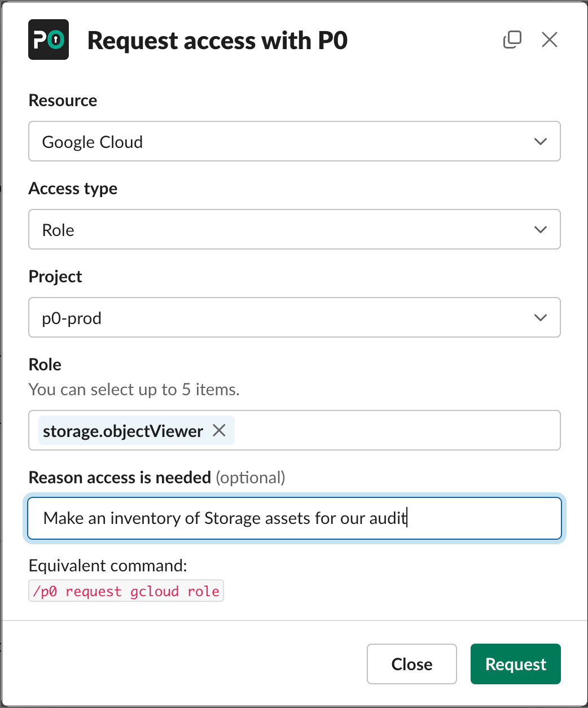Click the Request access with P0 title
Screen dimensions: 588x708
[218, 41]
